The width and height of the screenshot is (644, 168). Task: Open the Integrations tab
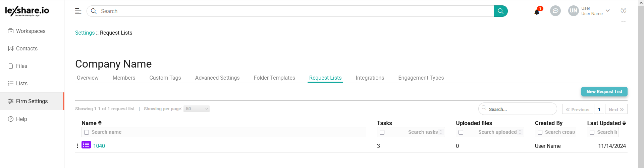pyautogui.click(x=370, y=78)
